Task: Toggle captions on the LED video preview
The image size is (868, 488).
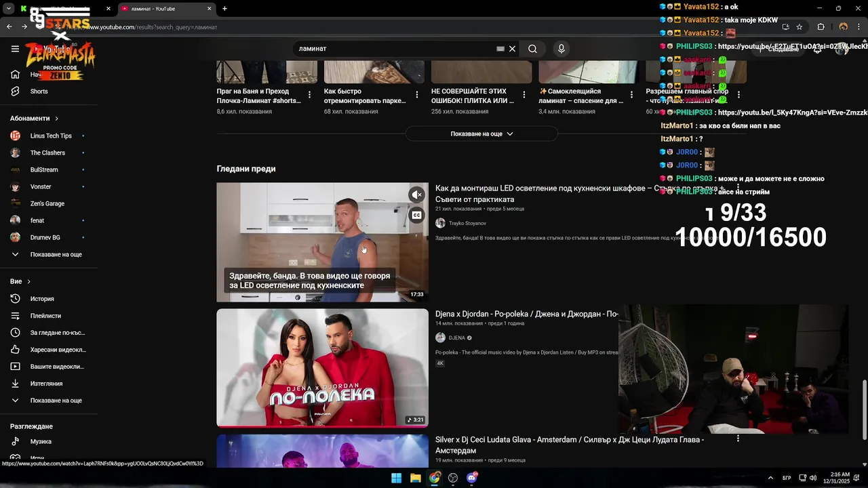Action: click(x=416, y=216)
